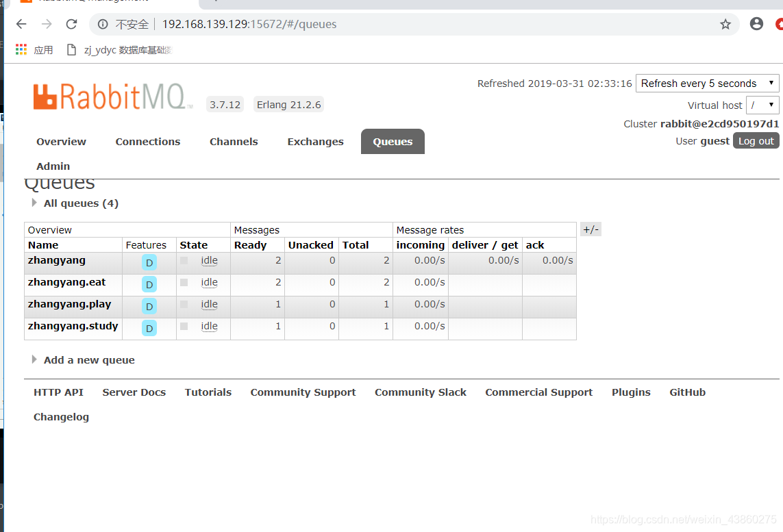Open the Community Slack link

(x=421, y=392)
